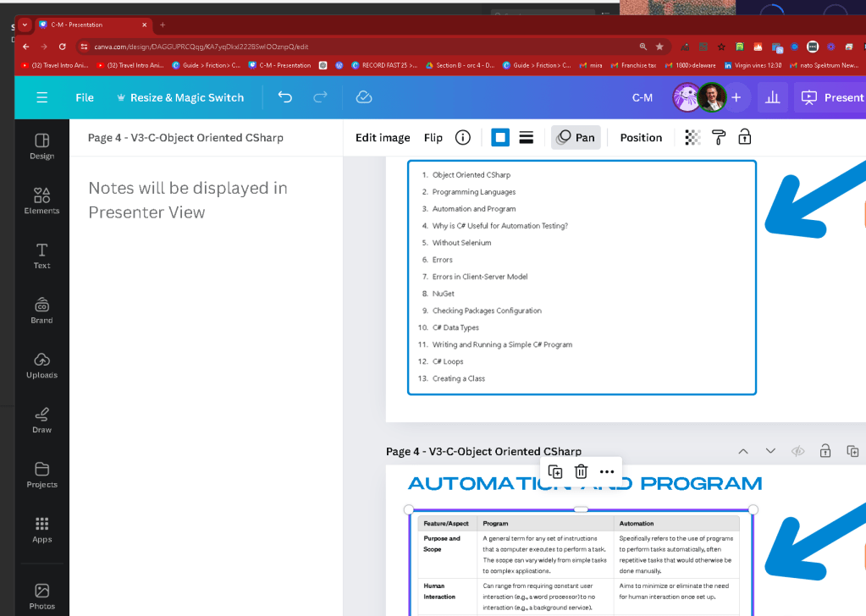Move Page 4 up with the chevron
Image resolution: width=866 pixels, height=616 pixels.
pos(743,452)
